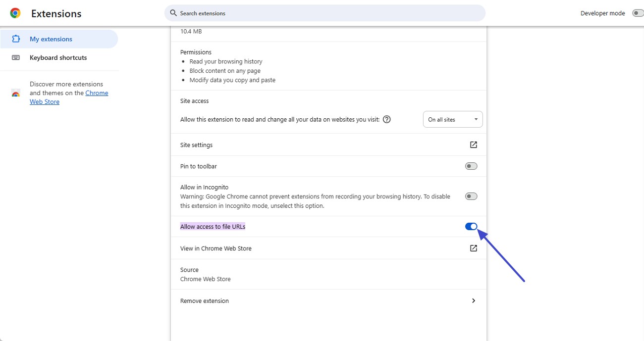This screenshot has width=644, height=341.
Task: Click the Allow in Incognito label
Action: [x=204, y=187]
